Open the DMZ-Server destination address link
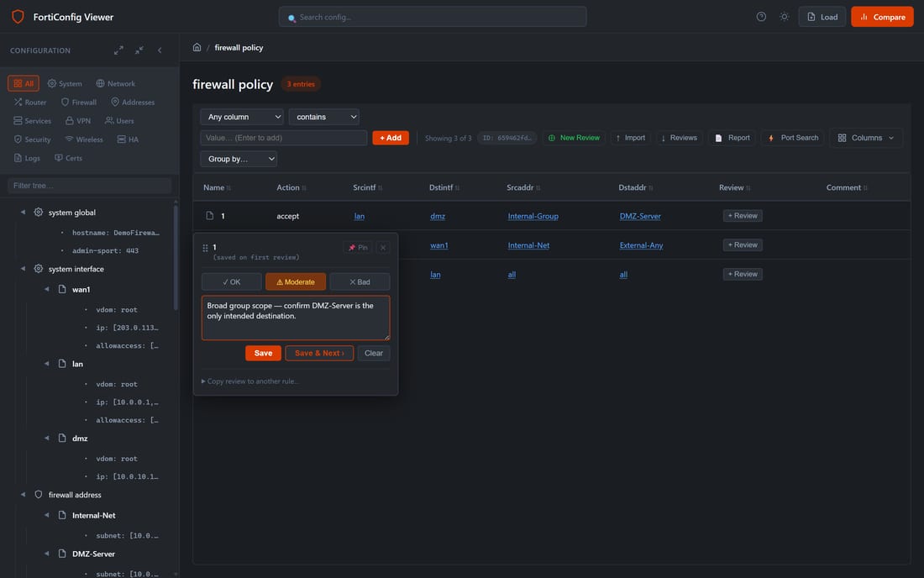Screen dimensions: 924x578 [640, 216]
